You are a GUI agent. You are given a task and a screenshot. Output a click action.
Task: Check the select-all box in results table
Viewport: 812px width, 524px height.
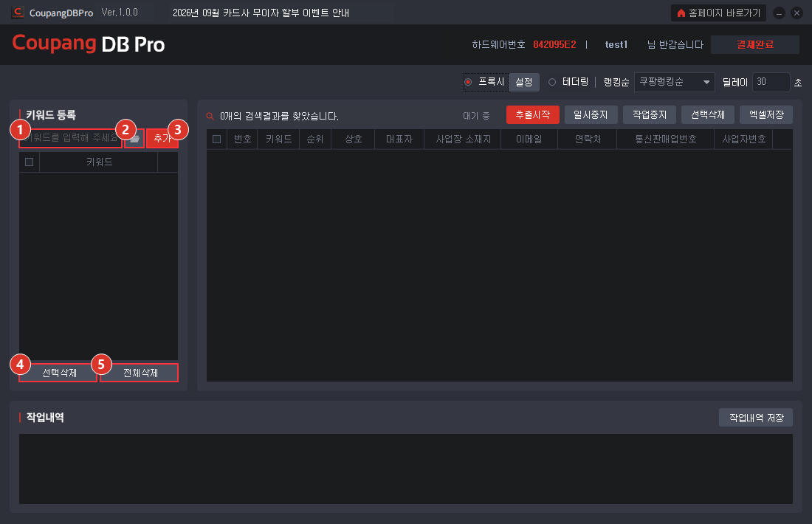click(x=216, y=139)
